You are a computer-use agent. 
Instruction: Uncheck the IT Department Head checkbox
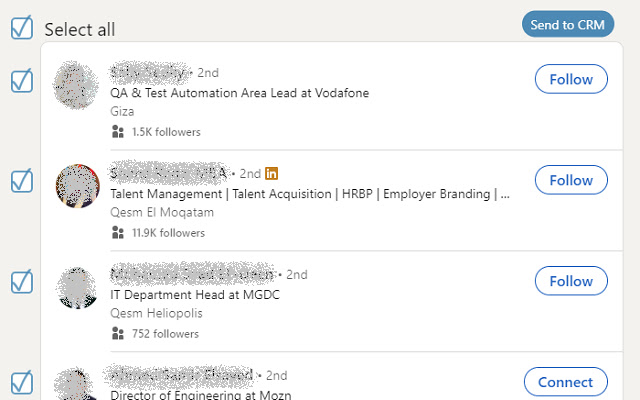point(22,282)
